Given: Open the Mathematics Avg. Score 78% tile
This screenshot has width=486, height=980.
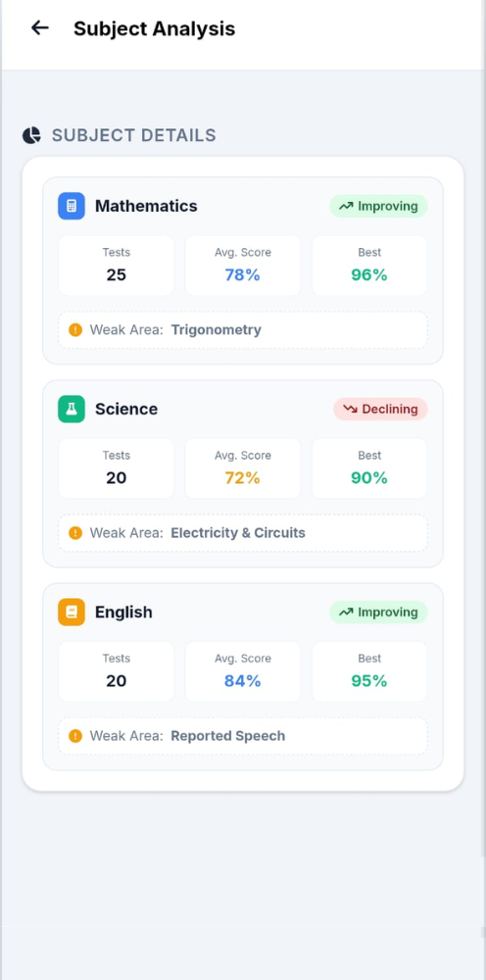Looking at the screenshot, I should tap(242, 265).
